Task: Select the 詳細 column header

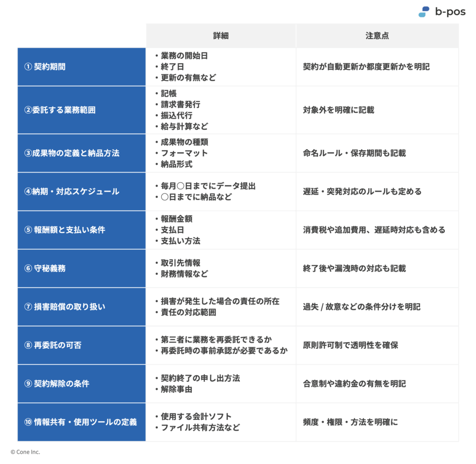Action: [221, 36]
